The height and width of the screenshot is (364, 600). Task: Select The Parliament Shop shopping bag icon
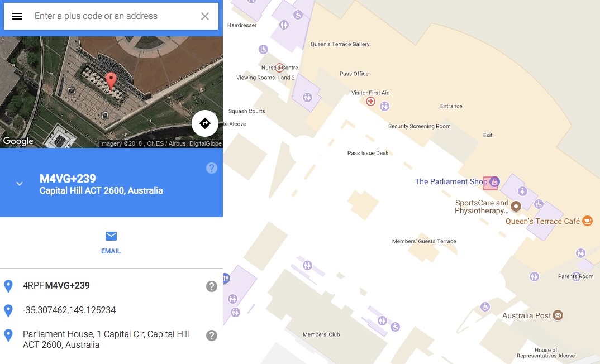pyautogui.click(x=494, y=181)
